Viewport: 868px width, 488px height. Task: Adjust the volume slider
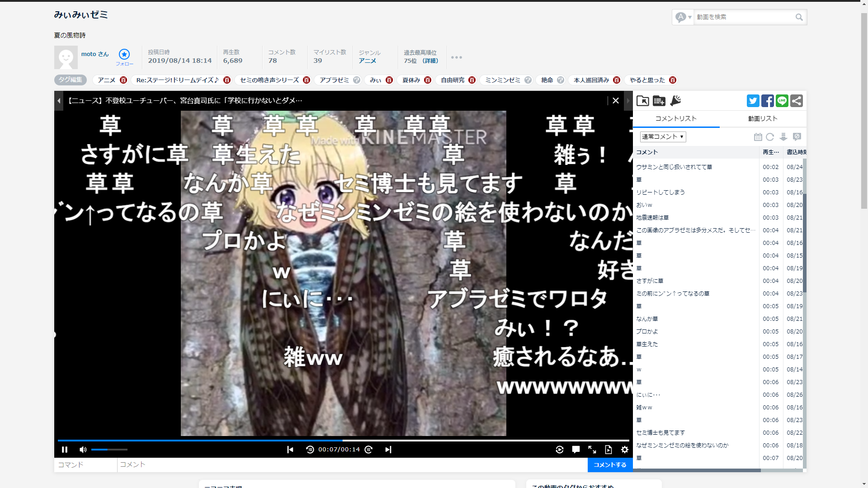point(109,450)
